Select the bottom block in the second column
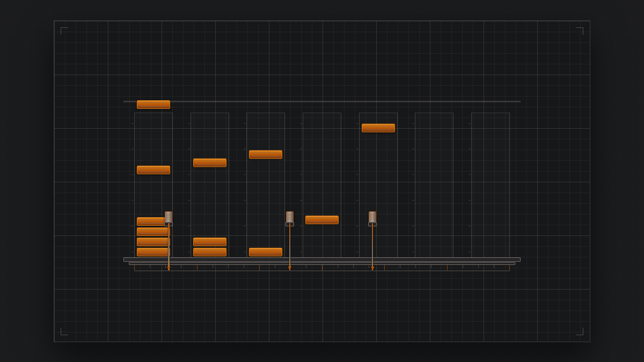644x362 pixels. click(x=210, y=252)
